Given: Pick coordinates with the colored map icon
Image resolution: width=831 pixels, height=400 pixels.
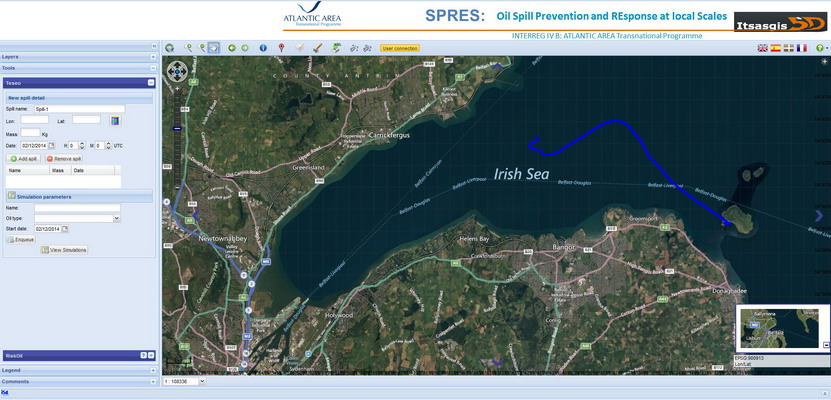Looking at the screenshot, I should tap(114, 120).
